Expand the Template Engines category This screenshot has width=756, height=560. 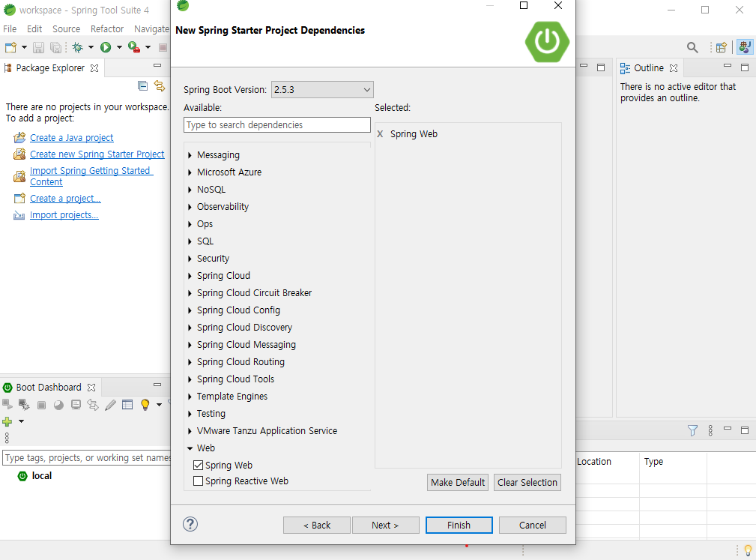click(190, 397)
